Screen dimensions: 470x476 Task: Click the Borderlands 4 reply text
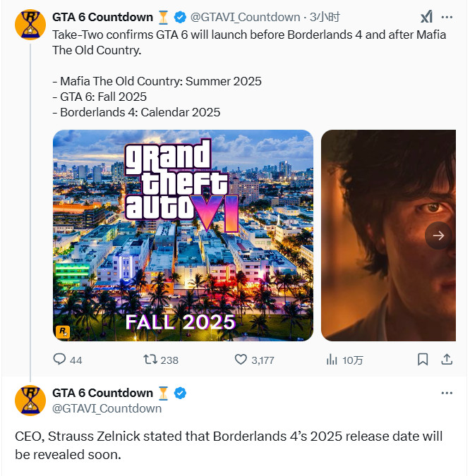click(x=228, y=445)
